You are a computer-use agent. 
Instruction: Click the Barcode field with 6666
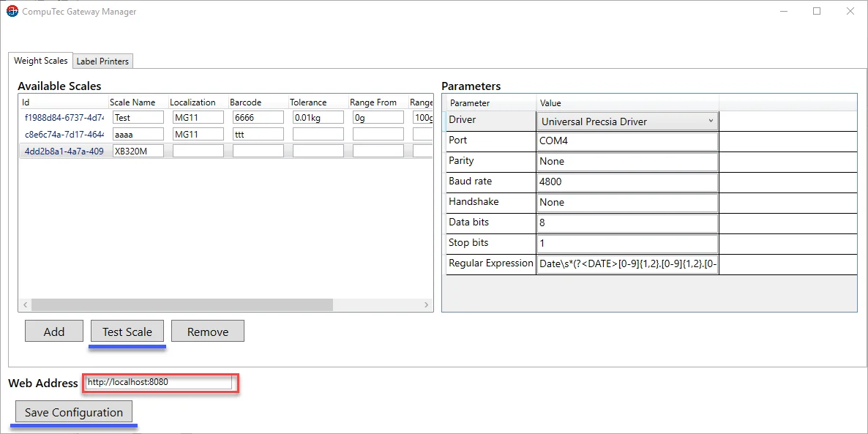click(x=258, y=118)
